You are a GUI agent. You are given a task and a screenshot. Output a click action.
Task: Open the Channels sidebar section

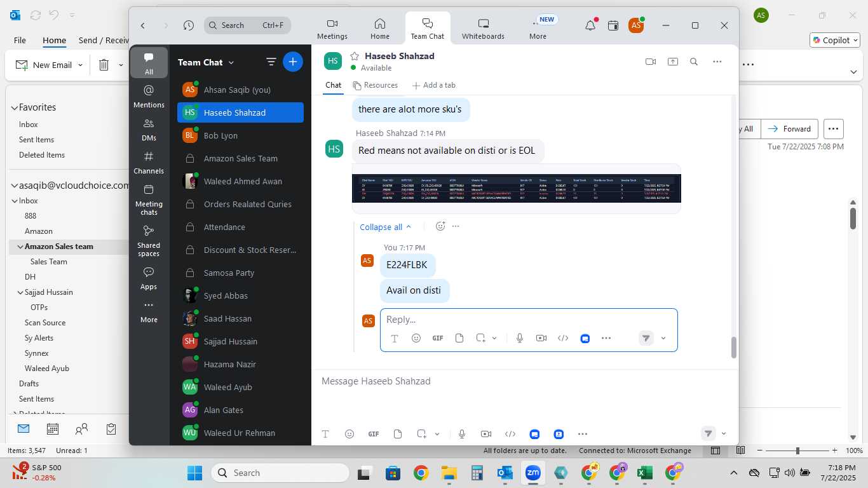[149, 162]
